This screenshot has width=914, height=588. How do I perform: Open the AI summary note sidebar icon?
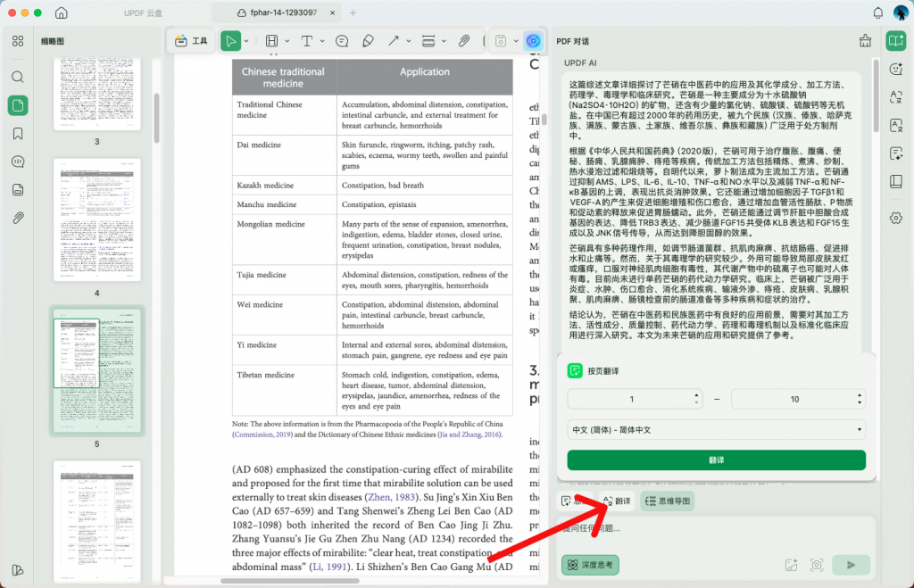896,153
